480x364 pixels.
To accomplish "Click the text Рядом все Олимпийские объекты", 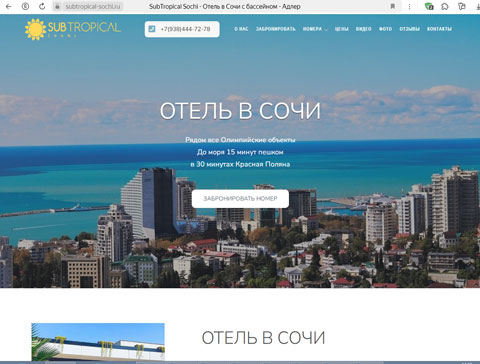I will point(240,140).
